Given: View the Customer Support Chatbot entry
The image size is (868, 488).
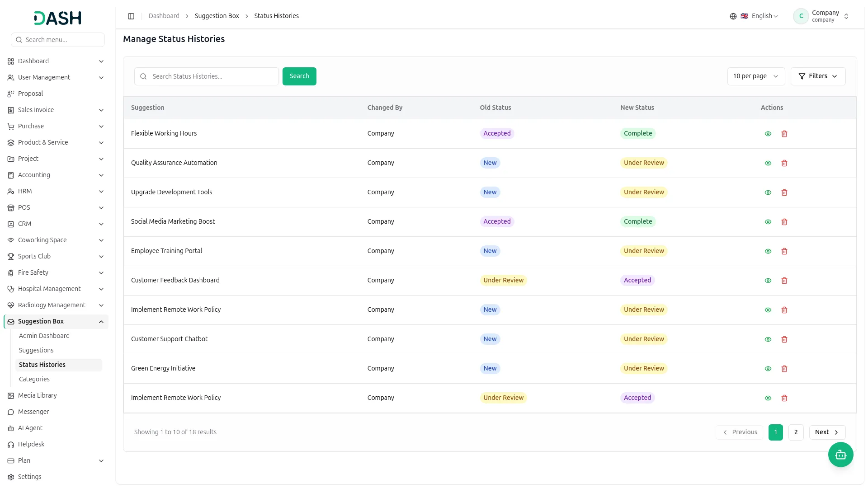Looking at the screenshot, I should click(768, 339).
